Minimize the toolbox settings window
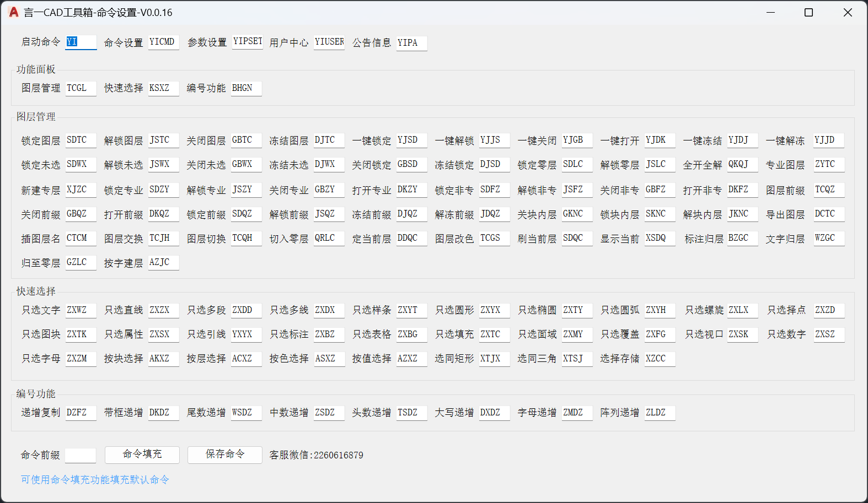This screenshot has width=868, height=503. 770,13
